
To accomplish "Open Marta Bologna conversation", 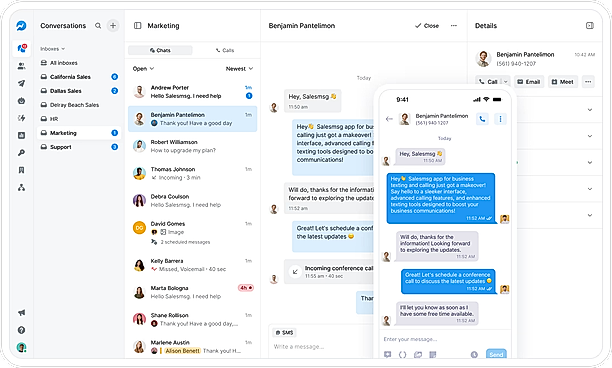I will point(192,292).
